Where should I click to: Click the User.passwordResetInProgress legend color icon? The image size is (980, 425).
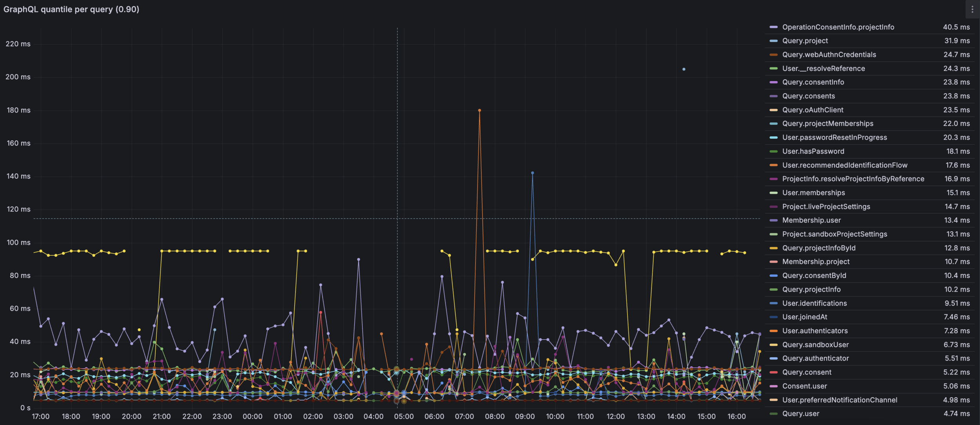[x=773, y=138]
